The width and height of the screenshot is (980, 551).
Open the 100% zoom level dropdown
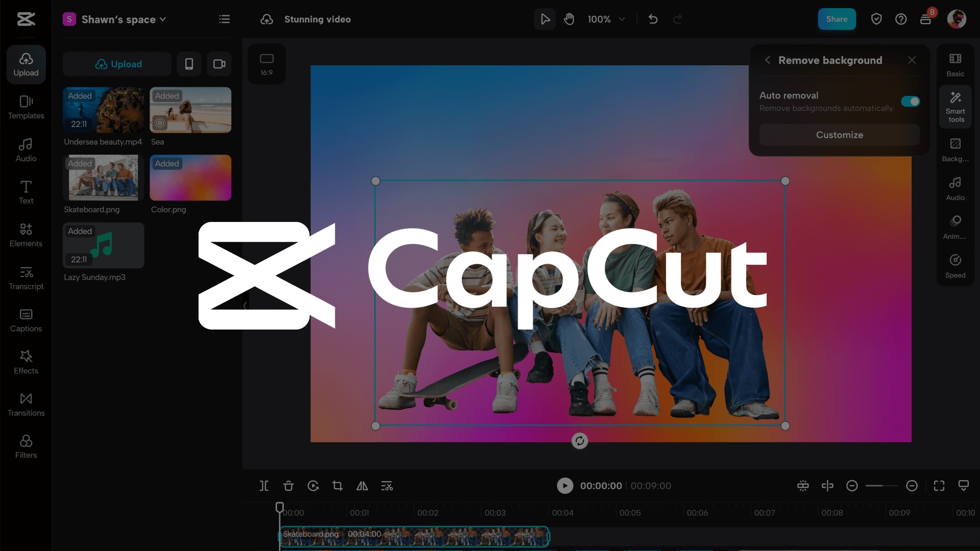(x=606, y=19)
